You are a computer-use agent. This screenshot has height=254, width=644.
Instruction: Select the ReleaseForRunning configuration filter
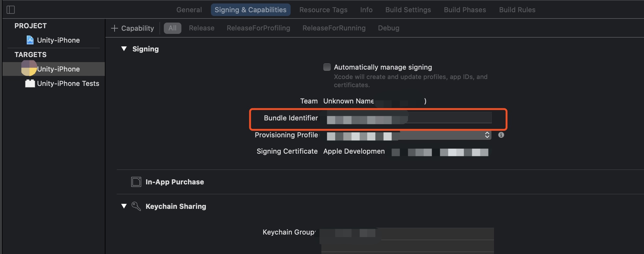click(x=334, y=28)
